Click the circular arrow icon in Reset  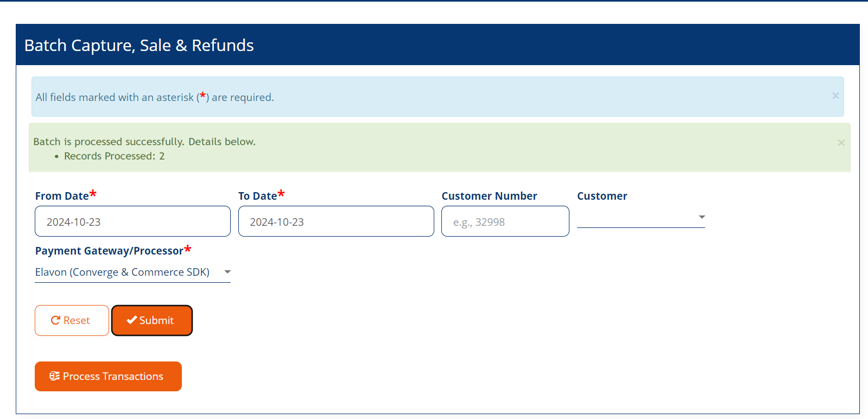pos(55,320)
